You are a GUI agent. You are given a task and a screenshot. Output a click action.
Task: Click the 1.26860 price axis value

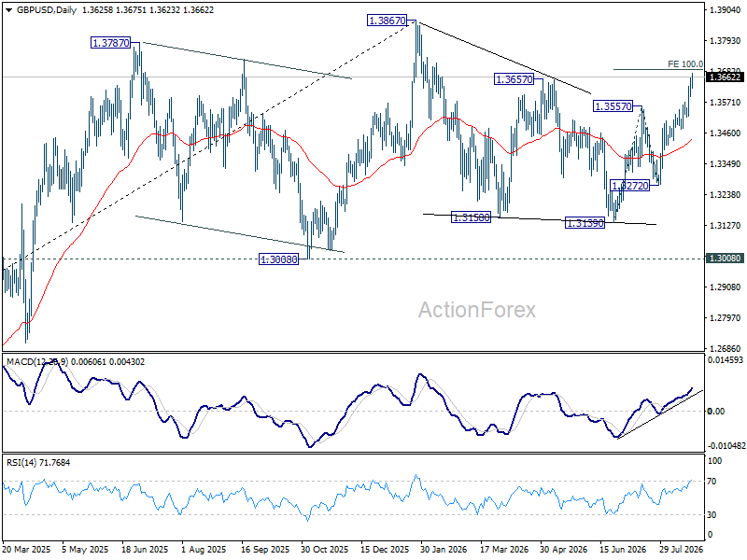(x=726, y=348)
